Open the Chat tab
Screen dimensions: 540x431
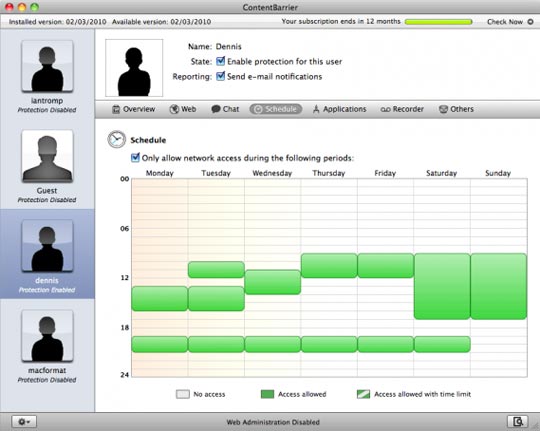(x=225, y=109)
